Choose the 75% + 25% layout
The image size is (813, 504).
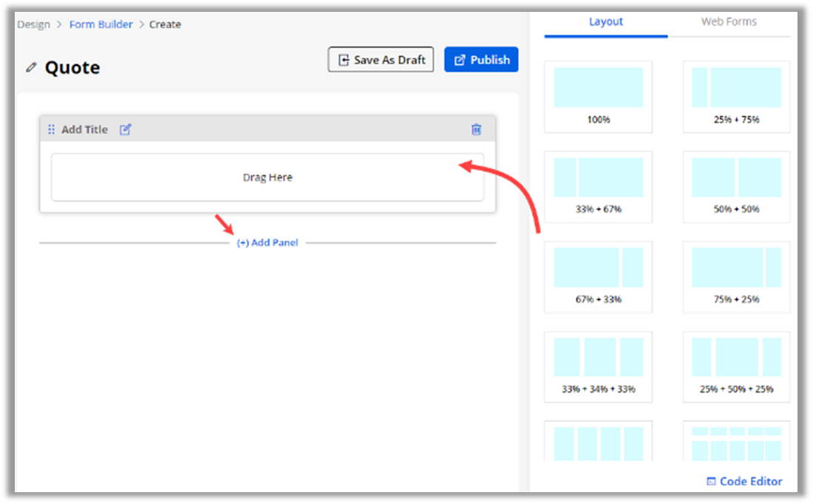pyautogui.click(x=736, y=276)
